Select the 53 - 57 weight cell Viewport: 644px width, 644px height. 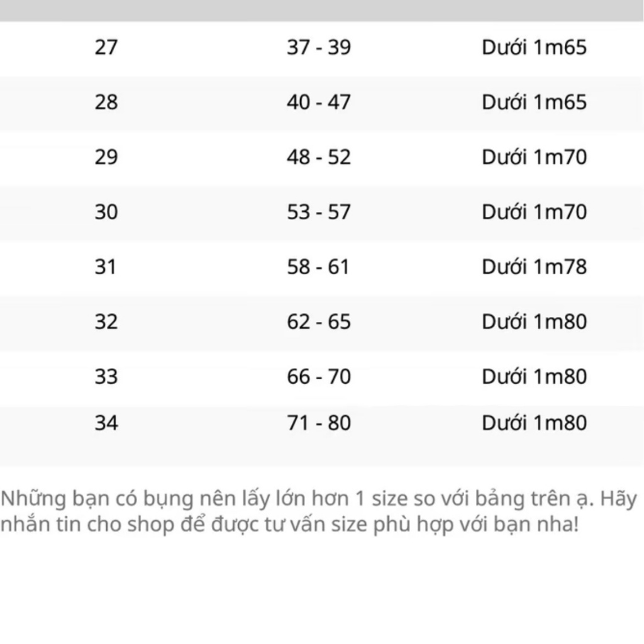click(x=318, y=212)
